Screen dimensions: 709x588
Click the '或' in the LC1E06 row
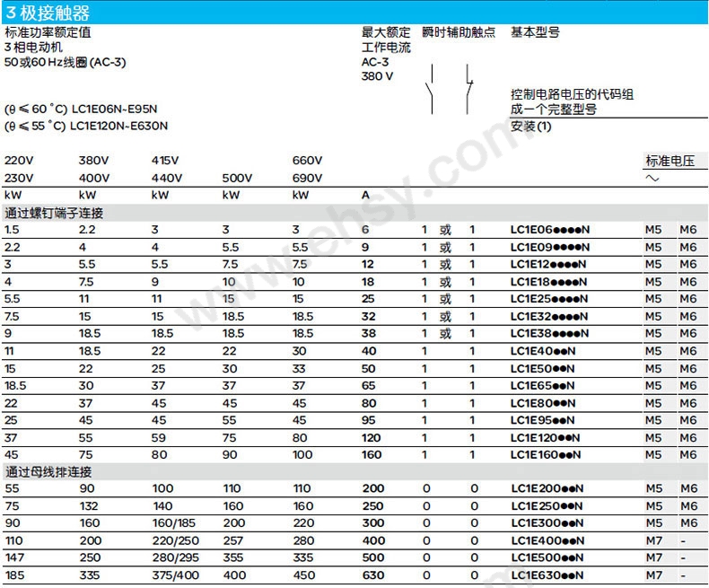(x=445, y=230)
